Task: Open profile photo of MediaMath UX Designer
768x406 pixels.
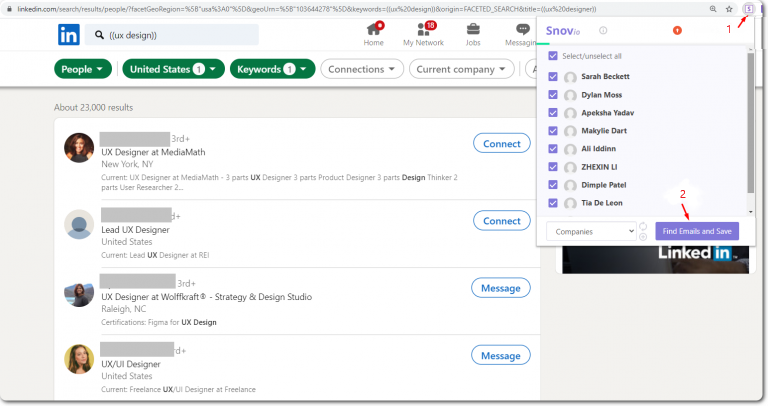Action: (79, 147)
